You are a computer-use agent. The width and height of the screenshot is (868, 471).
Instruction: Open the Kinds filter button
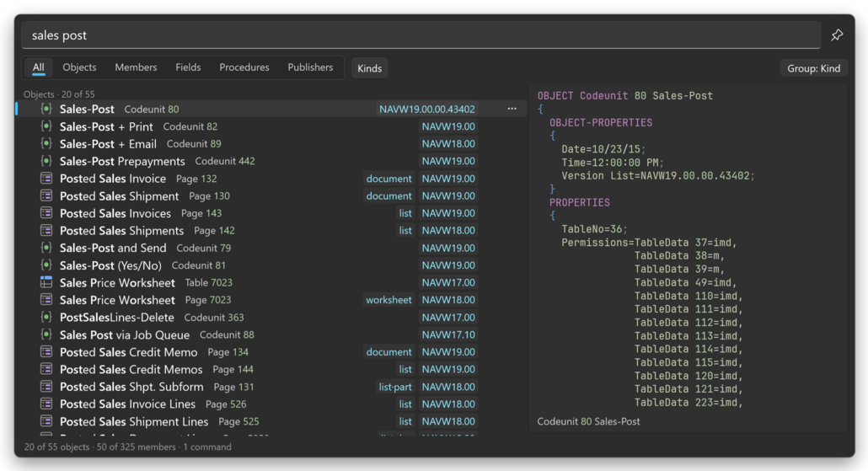369,68
